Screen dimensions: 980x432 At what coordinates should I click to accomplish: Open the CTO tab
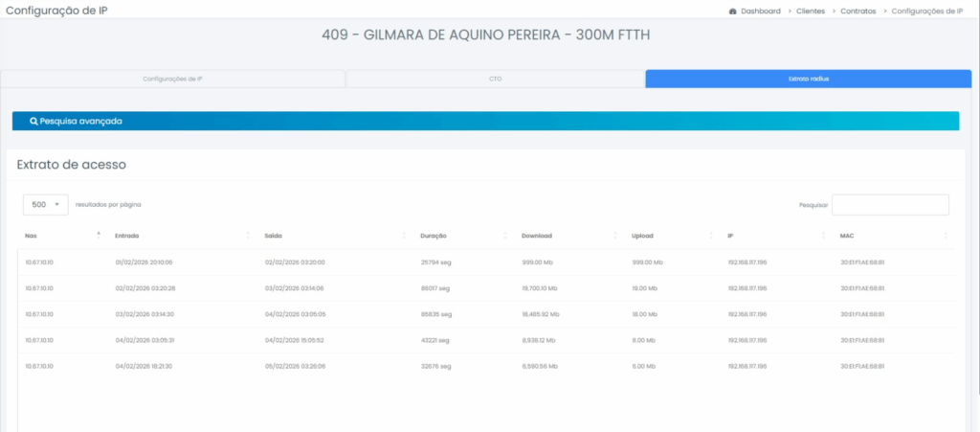click(x=495, y=79)
